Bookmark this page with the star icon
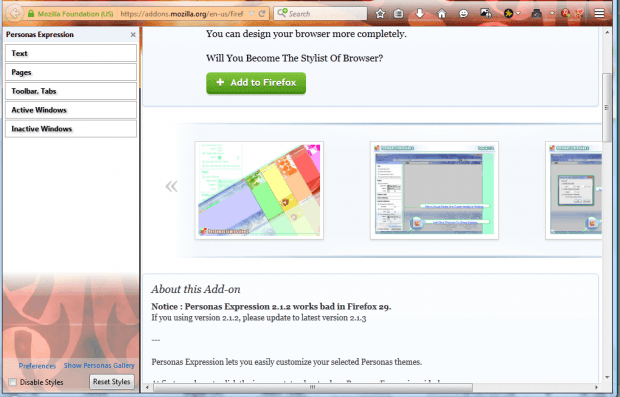620x397 pixels. click(x=380, y=14)
